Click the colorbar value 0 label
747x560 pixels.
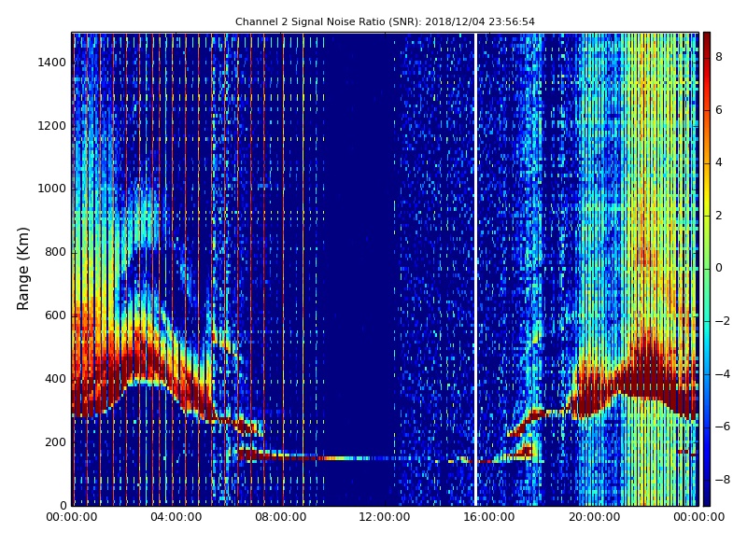(x=719, y=268)
